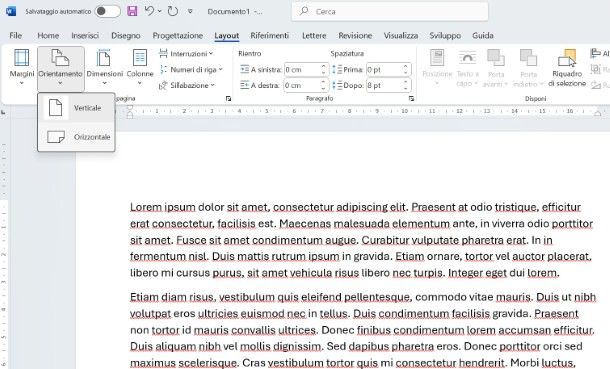610x369 pixels.
Task: Open the Numeri di riga dropdown
Action: (x=191, y=70)
